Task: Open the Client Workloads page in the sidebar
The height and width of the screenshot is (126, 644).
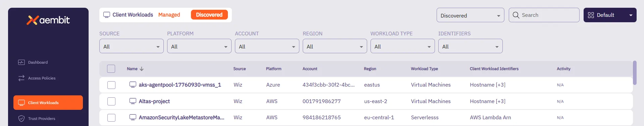Action: click(x=48, y=103)
